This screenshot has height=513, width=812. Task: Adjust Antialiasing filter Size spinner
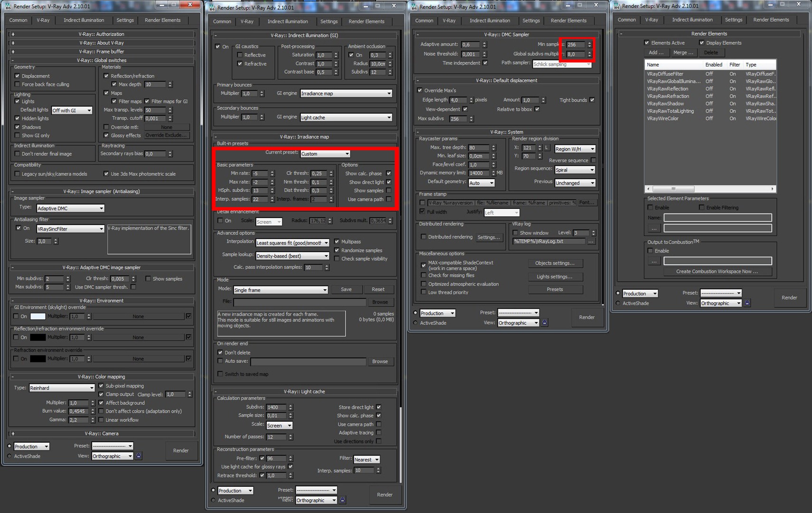(x=56, y=241)
